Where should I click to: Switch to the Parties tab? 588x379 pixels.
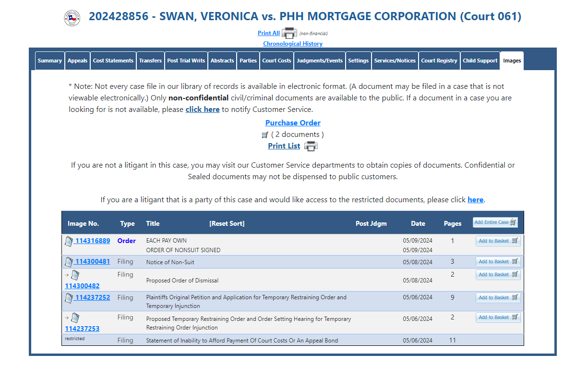coord(248,61)
